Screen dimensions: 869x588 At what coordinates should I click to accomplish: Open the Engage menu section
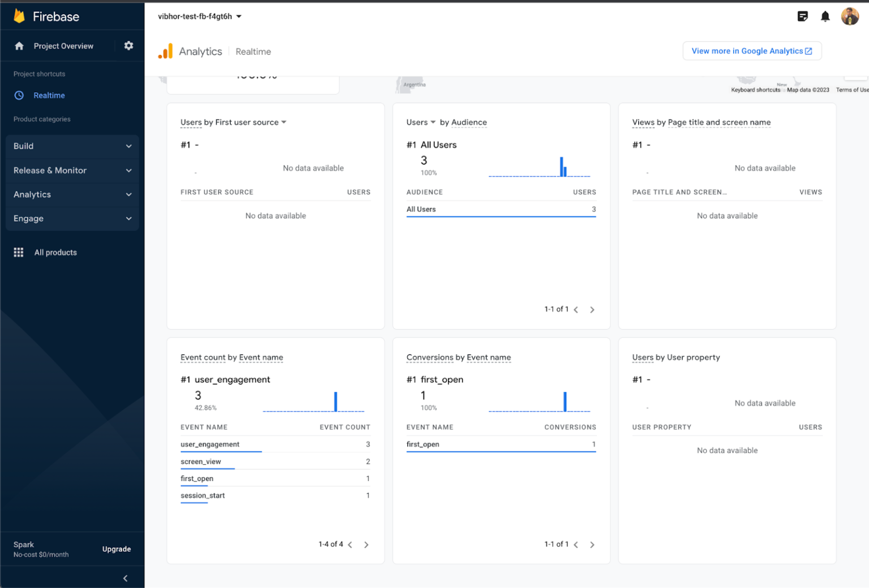click(72, 219)
